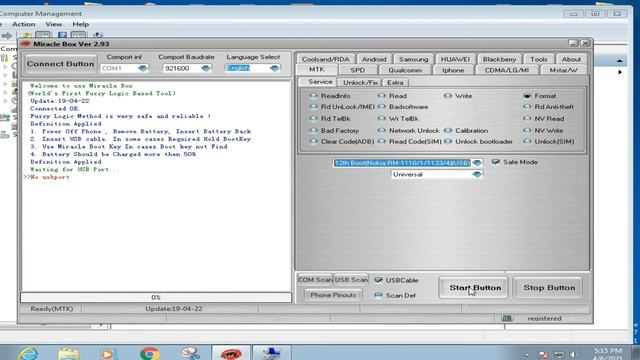Viewport: 640px width, 360px height.
Task: Open the Blackberry tab
Action: [x=499, y=59]
